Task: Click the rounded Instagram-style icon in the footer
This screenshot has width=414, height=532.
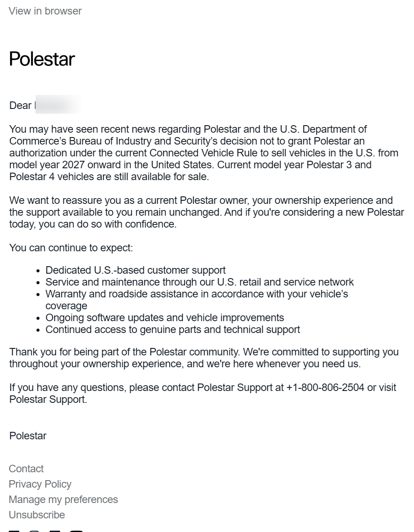Action: (34, 531)
